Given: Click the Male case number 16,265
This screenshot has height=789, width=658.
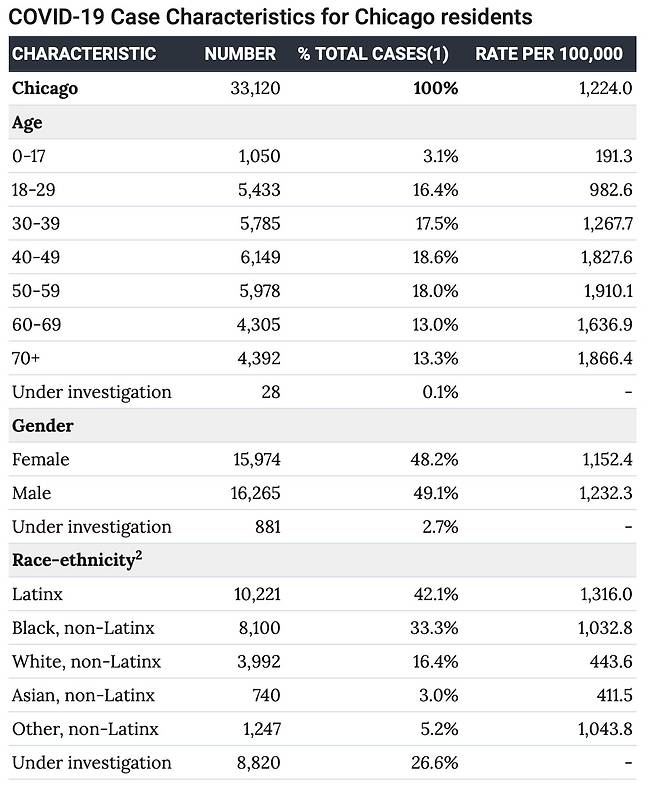Looking at the screenshot, I should pyautogui.click(x=256, y=493).
